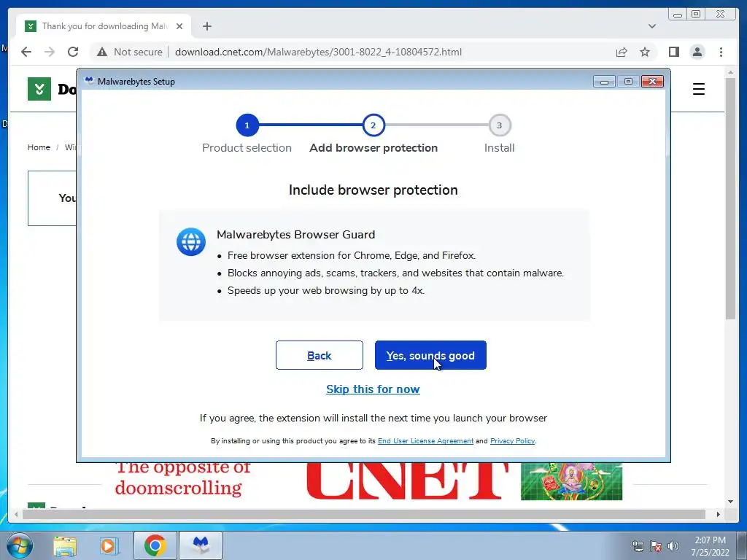This screenshot has width=747, height=560.
Task: Restore down the Chrome browser window
Action: pyautogui.click(x=696, y=15)
